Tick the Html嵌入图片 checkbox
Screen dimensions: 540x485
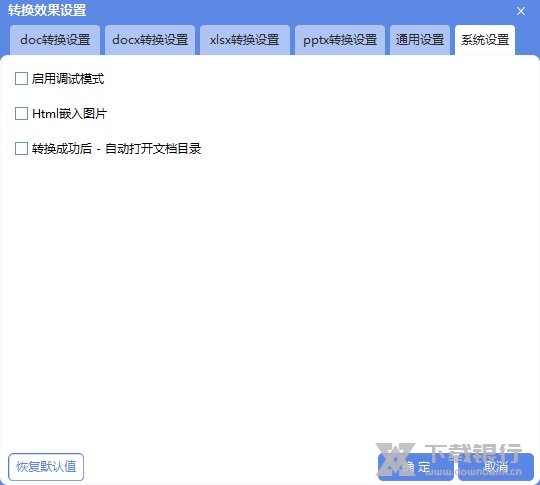point(21,113)
